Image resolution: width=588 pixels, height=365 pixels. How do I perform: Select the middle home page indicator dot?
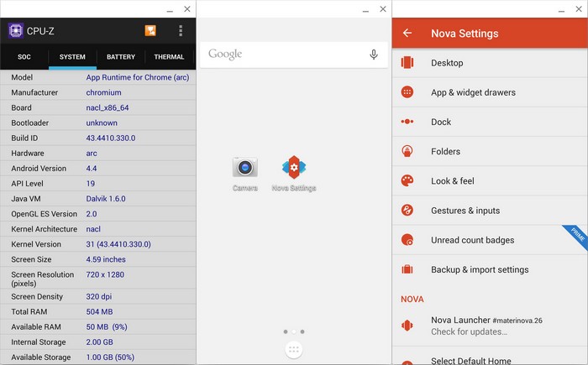click(x=294, y=331)
